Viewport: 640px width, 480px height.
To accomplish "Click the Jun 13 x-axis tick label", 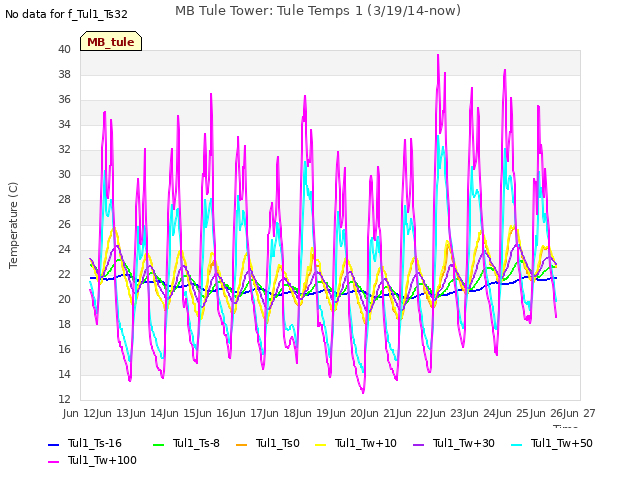I will (x=114, y=413).
